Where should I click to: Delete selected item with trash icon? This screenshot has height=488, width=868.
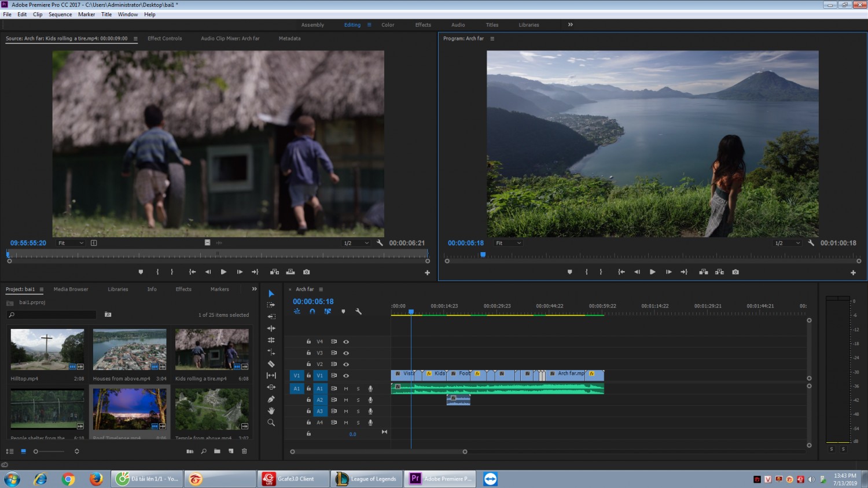pyautogui.click(x=244, y=451)
